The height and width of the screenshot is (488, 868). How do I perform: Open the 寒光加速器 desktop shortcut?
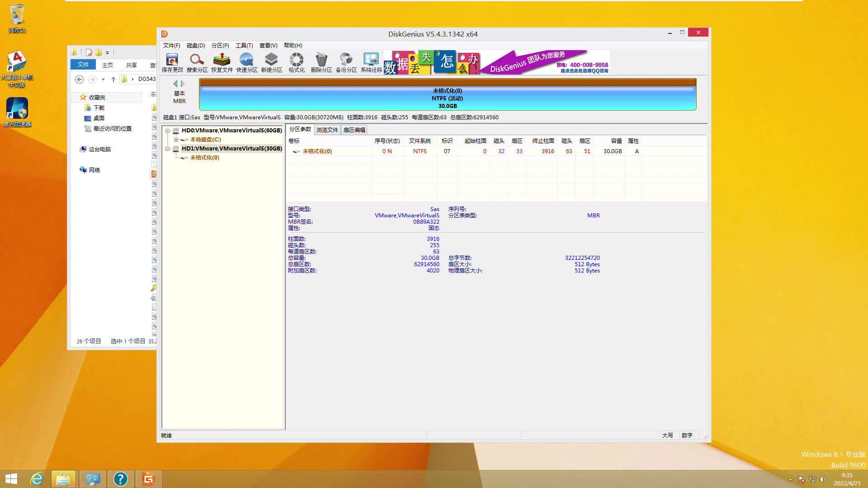[x=17, y=112]
